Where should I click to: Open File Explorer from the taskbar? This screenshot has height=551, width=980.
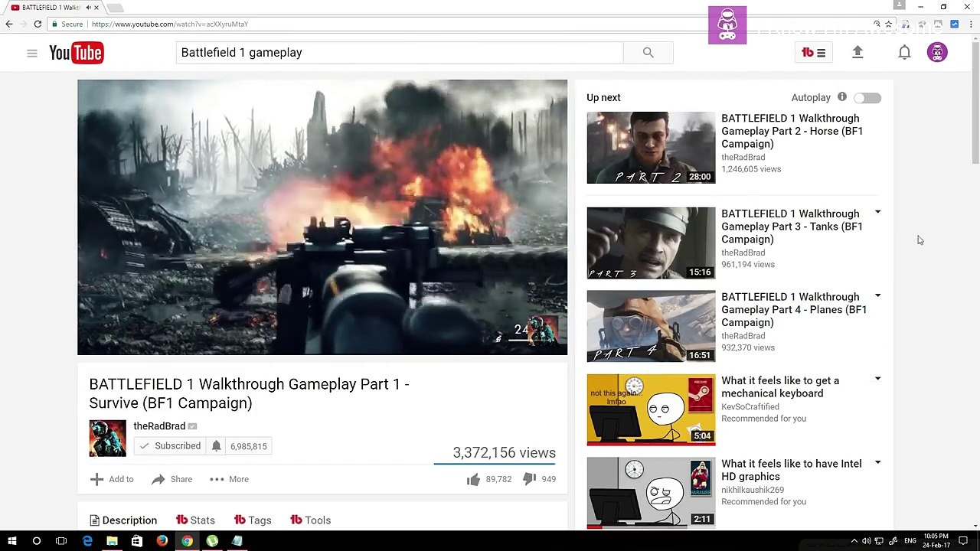click(x=112, y=541)
